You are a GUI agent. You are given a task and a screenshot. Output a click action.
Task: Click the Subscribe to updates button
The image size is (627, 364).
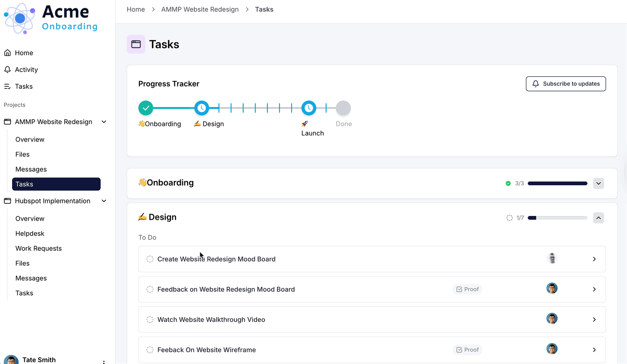click(x=566, y=84)
